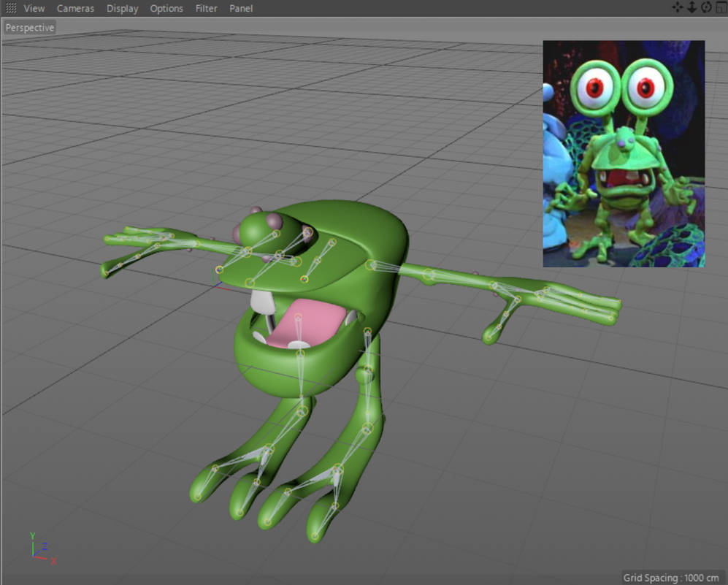This screenshot has width=728, height=585.
Task: Open the Options menu
Action: [166, 8]
